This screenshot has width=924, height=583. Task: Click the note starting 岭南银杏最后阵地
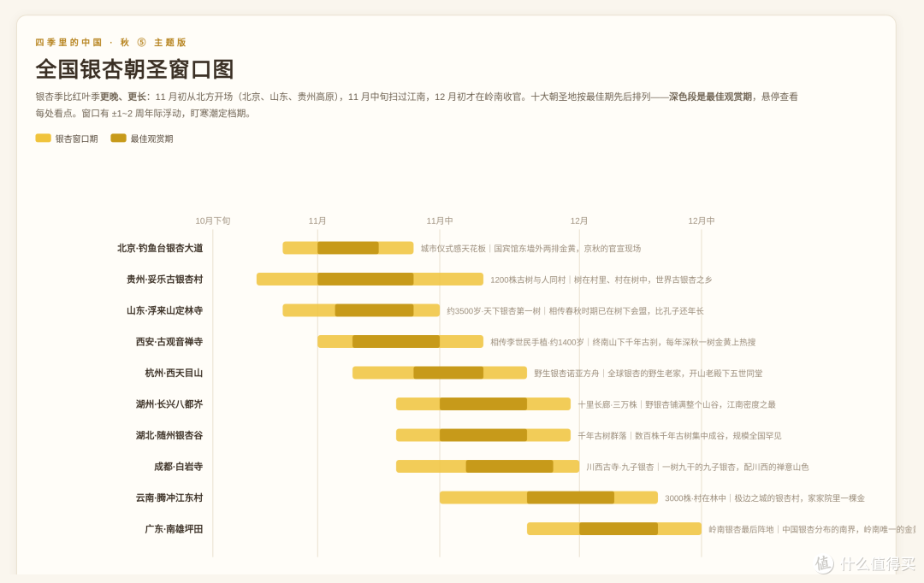[x=812, y=529]
